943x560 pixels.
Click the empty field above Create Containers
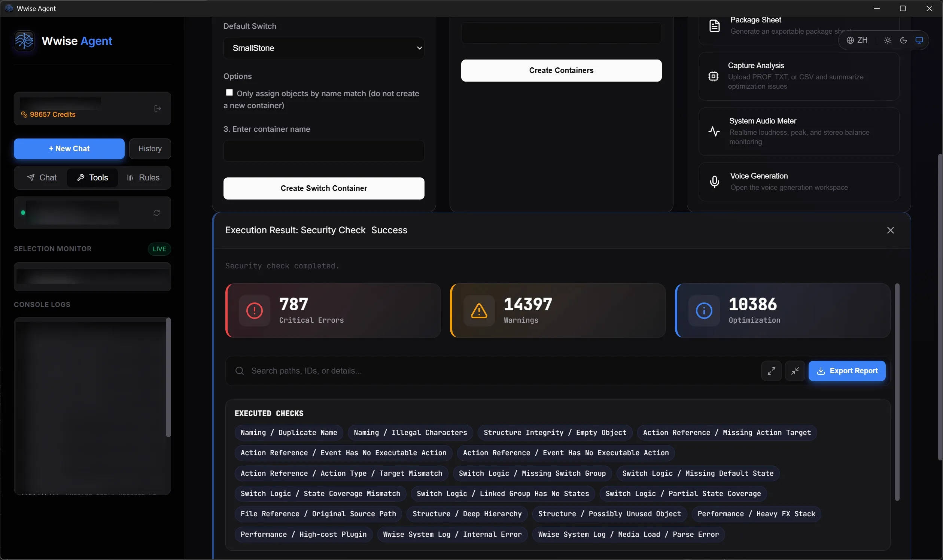pyautogui.click(x=561, y=33)
